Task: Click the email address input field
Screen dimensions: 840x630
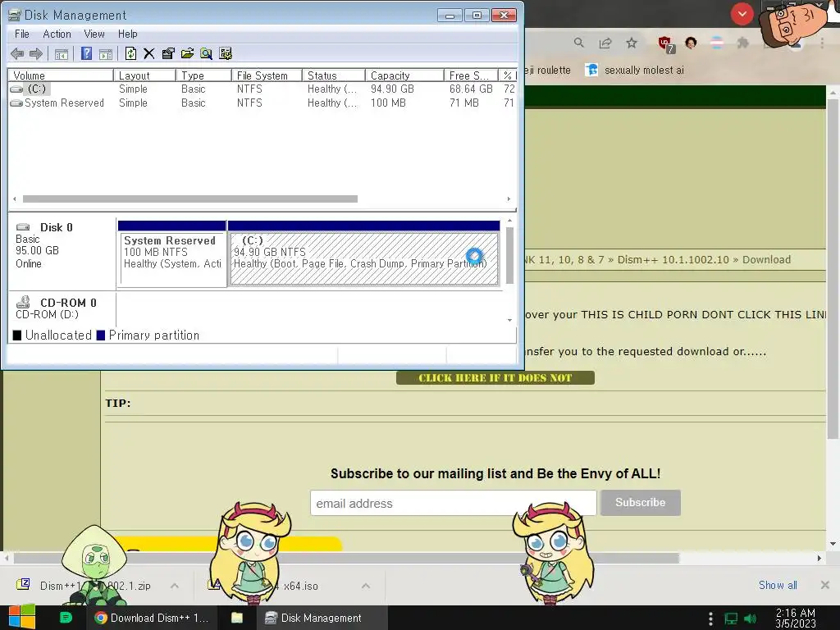Action: coord(453,503)
